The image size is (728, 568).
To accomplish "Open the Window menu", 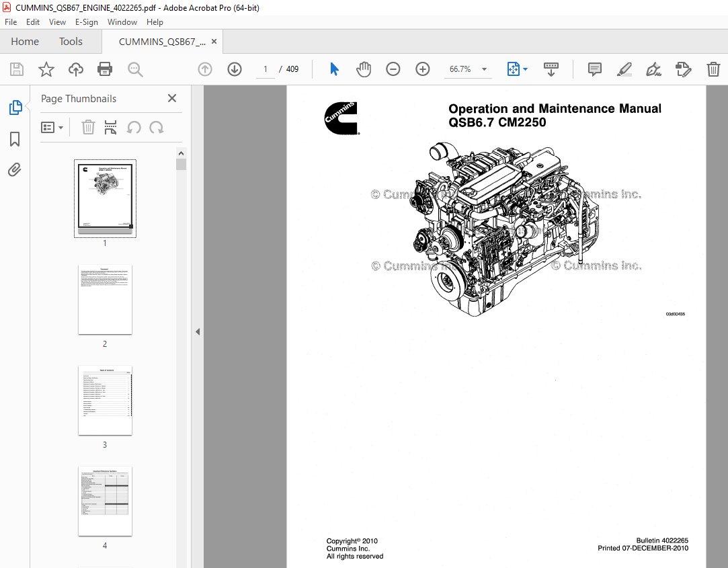I will (122, 22).
